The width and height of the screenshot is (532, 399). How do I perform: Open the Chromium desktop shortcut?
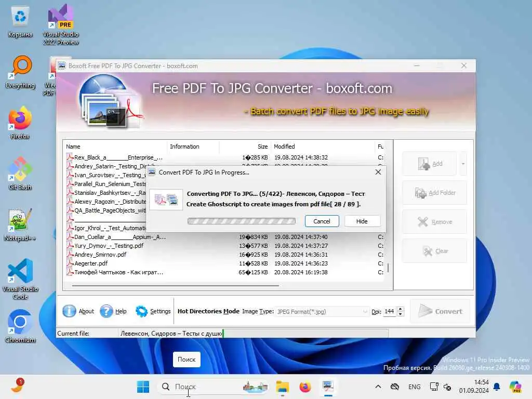click(x=20, y=326)
